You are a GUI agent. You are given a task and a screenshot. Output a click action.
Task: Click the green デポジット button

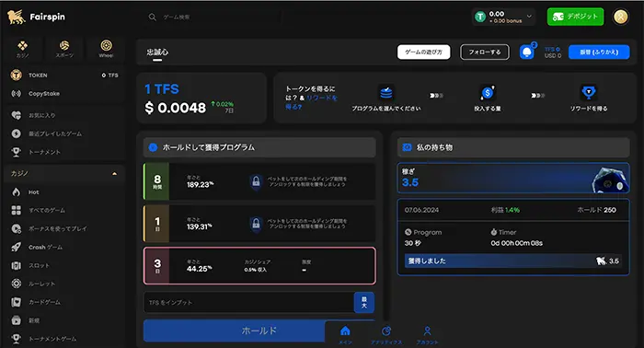click(575, 17)
